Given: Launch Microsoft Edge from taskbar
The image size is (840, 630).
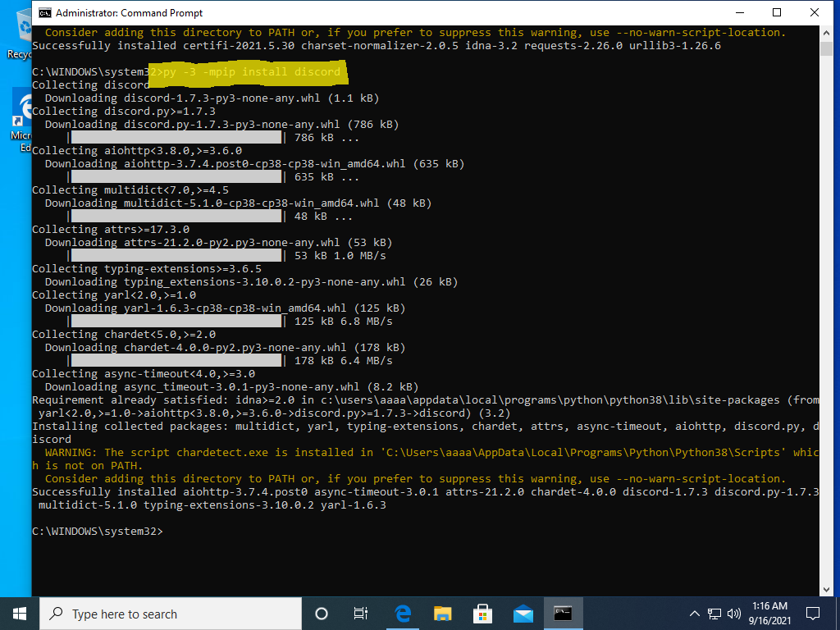Looking at the screenshot, I should [x=402, y=614].
